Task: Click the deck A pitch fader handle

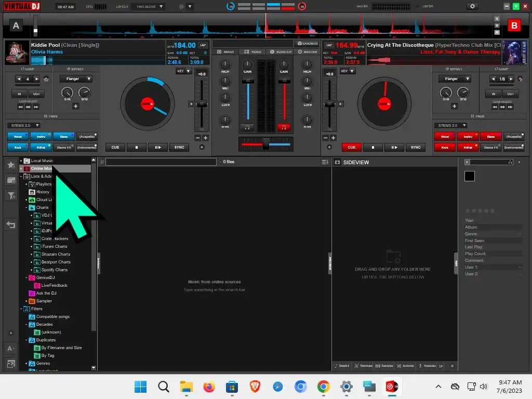Action: pyautogui.click(x=202, y=104)
